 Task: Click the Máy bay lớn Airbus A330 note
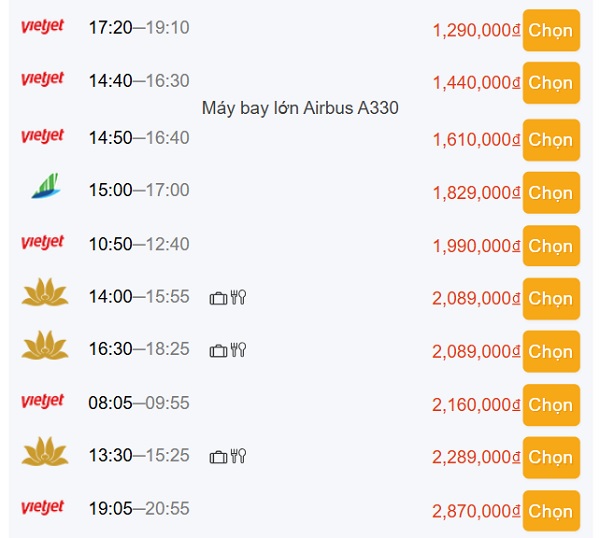pos(300,108)
